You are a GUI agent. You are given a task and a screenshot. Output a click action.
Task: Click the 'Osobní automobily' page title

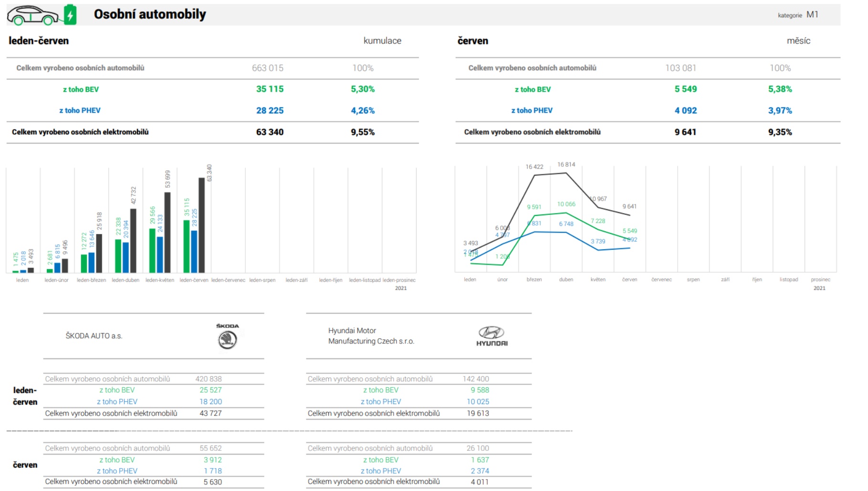pos(150,14)
